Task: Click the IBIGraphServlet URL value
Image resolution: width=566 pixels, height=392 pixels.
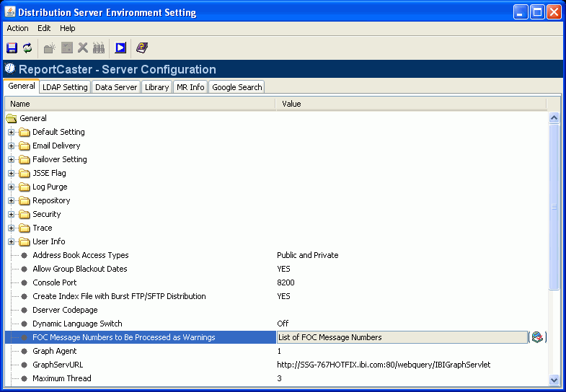Action: coord(384,365)
